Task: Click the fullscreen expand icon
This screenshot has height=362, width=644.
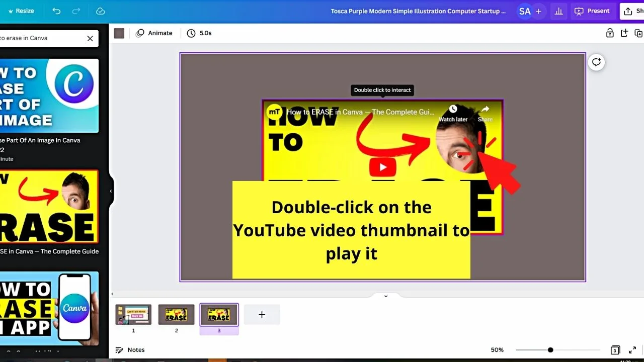Action: [633, 350]
